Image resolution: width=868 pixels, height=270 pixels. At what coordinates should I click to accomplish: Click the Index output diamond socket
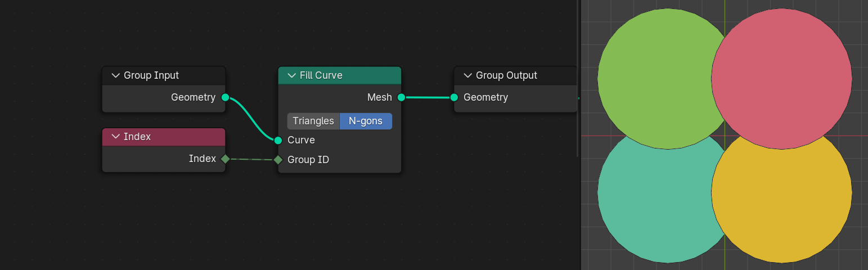(225, 159)
